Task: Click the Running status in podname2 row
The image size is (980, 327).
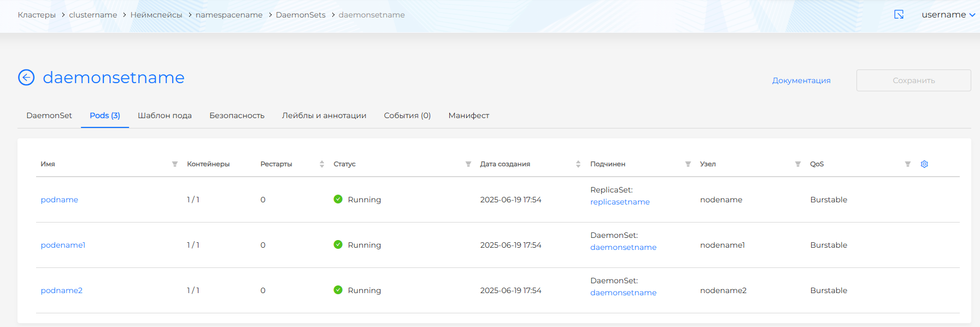Action: [364, 290]
